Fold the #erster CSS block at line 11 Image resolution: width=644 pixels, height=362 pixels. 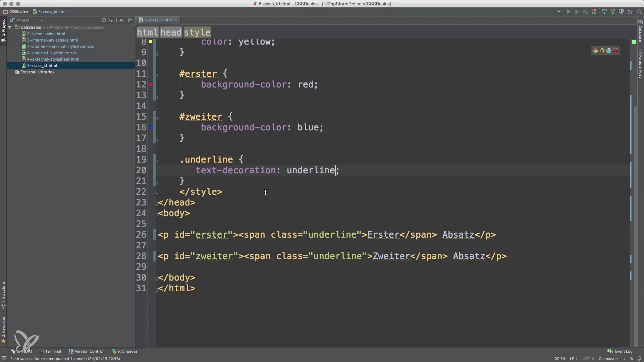156,75
